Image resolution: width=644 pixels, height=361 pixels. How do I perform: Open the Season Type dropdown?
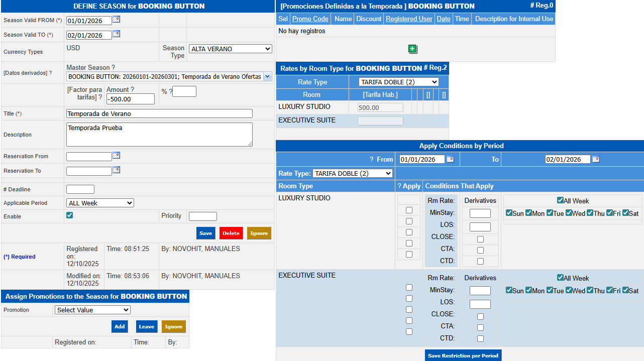[231, 49]
